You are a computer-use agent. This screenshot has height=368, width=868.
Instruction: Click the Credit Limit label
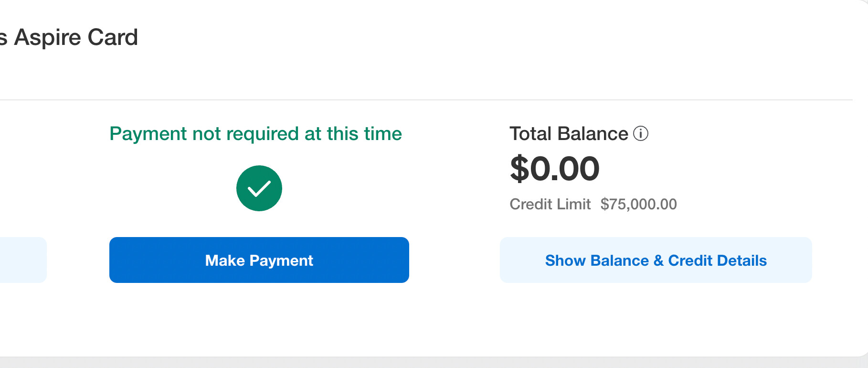pyautogui.click(x=550, y=205)
